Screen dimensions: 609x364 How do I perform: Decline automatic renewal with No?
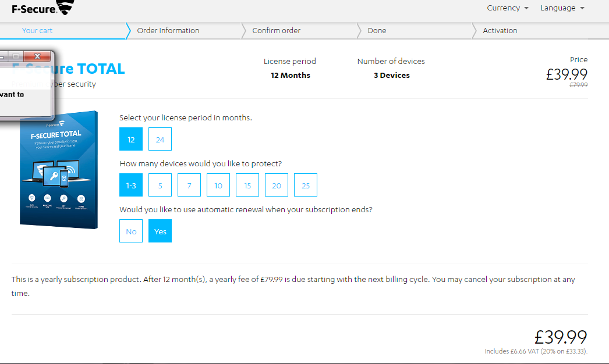click(131, 231)
